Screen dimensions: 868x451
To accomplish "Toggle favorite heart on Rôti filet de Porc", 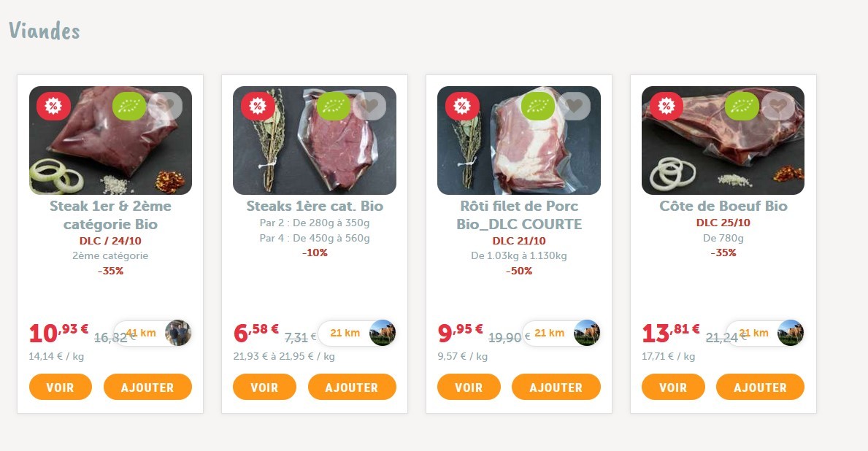I will (574, 106).
